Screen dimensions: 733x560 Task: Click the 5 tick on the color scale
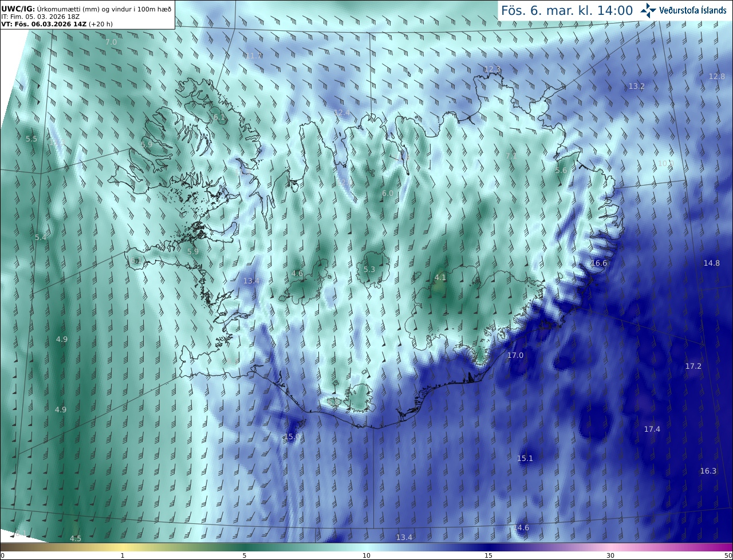tap(245, 555)
